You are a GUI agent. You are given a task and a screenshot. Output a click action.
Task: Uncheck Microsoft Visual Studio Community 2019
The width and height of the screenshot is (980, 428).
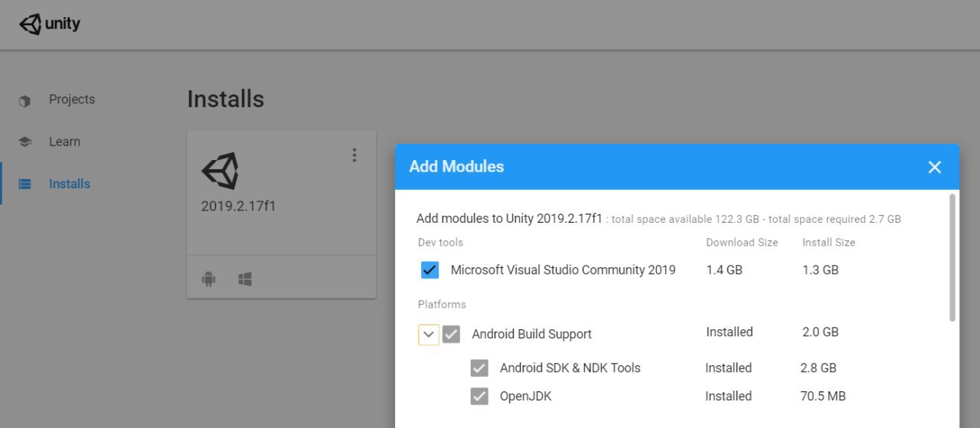click(x=430, y=270)
